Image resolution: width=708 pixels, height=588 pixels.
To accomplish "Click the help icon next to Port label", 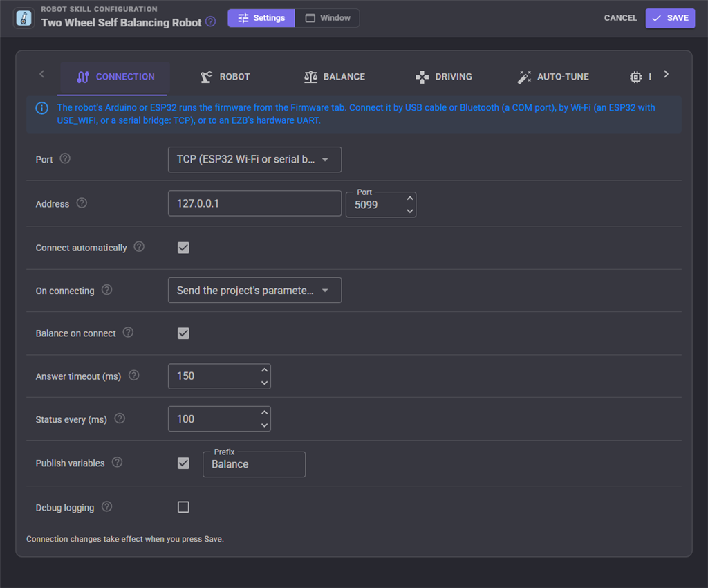I will coord(65,158).
